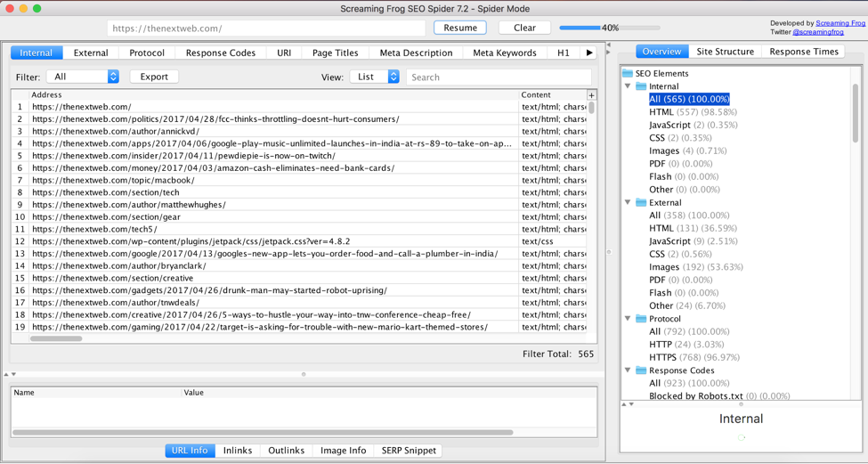Open the Meta Description tab
Screen dimensions: 868x464
[x=417, y=53]
